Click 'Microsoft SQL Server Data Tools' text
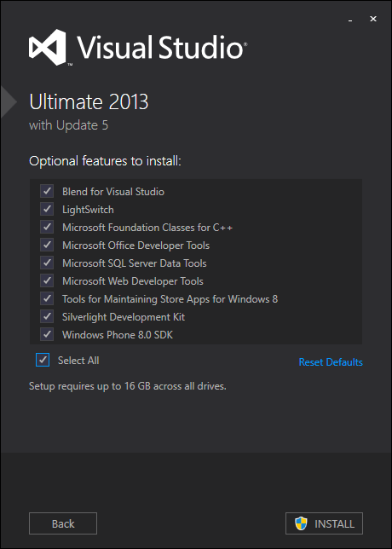 [x=135, y=263]
